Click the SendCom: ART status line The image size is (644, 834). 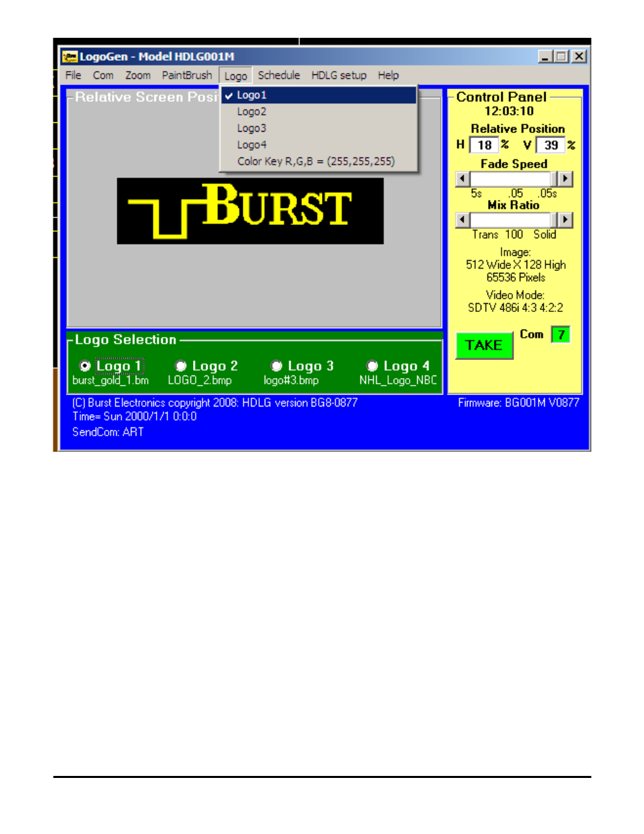tap(108, 432)
